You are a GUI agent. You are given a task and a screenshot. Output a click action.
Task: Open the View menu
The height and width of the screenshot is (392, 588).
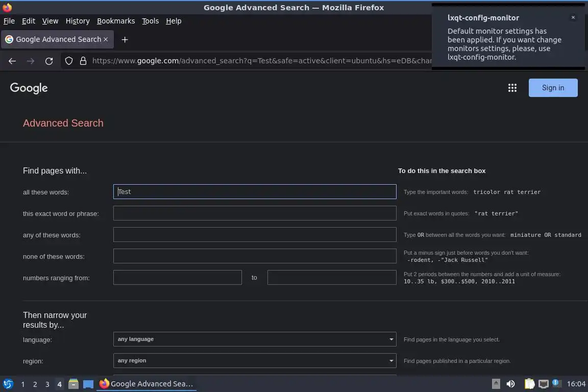pyautogui.click(x=50, y=21)
